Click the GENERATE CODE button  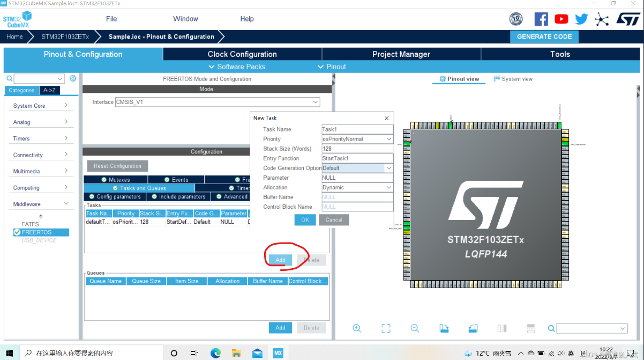coord(544,36)
